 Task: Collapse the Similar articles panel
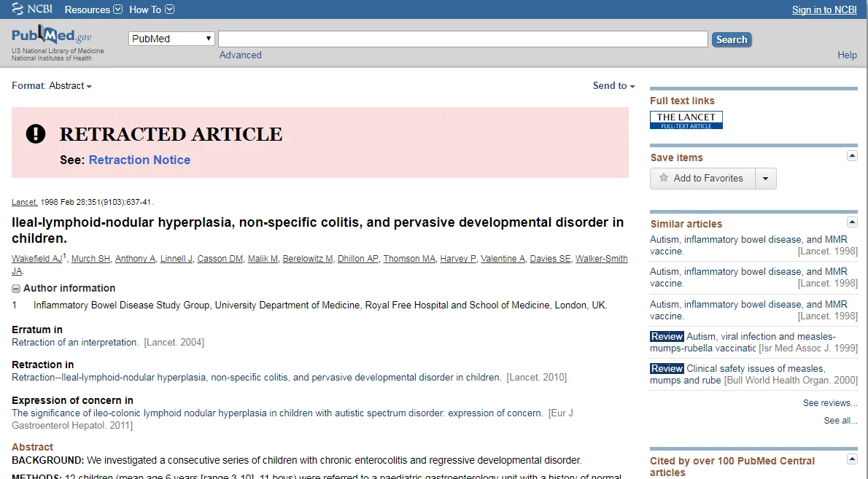point(852,222)
